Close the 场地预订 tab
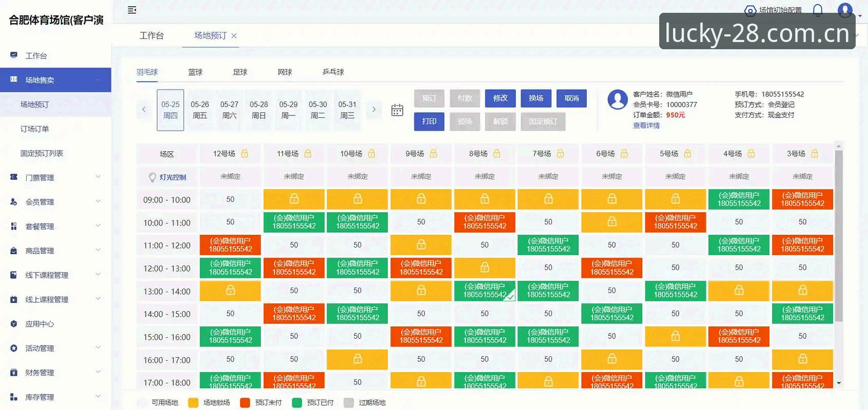868x410 pixels. click(234, 36)
